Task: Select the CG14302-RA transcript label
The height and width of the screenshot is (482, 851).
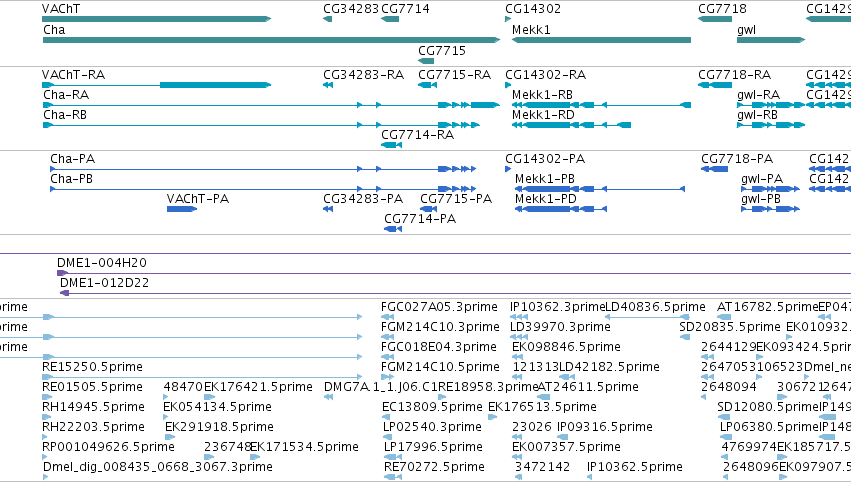Action: tap(545, 74)
